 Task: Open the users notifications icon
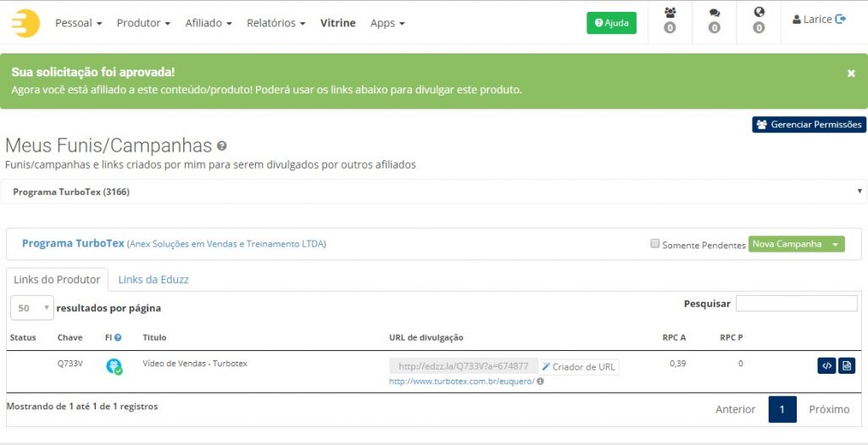pyautogui.click(x=670, y=13)
